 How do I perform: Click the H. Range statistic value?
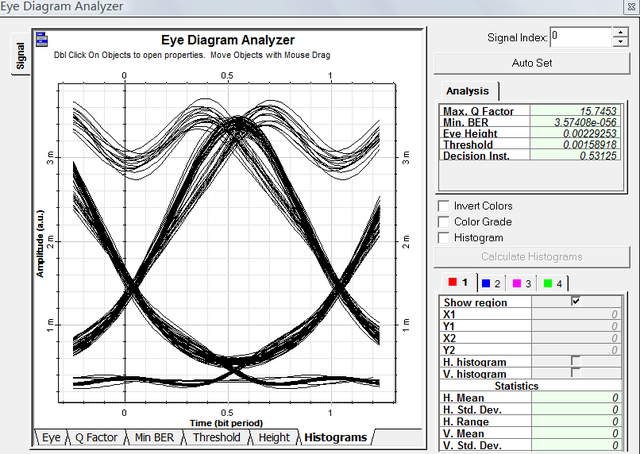(576, 421)
